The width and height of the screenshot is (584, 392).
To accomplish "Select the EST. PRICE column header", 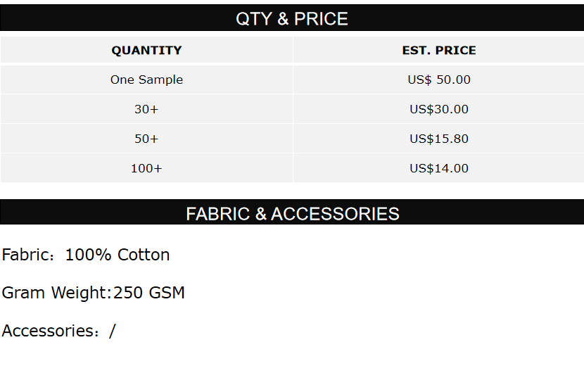I will pos(439,51).
